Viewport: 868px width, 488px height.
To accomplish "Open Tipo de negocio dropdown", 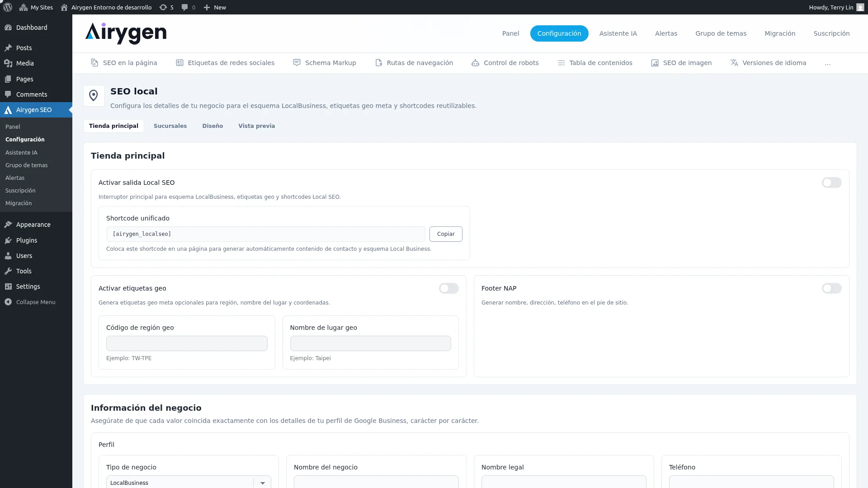I will 189,482.
